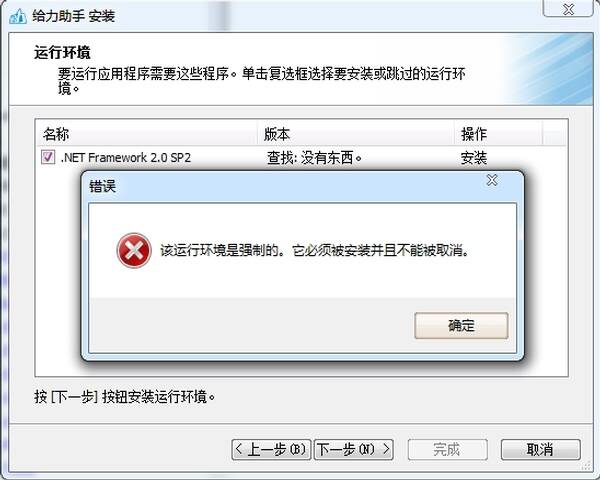Click the disabled 完成 button
Screen dimensions: 600x480
pos(447,449)
